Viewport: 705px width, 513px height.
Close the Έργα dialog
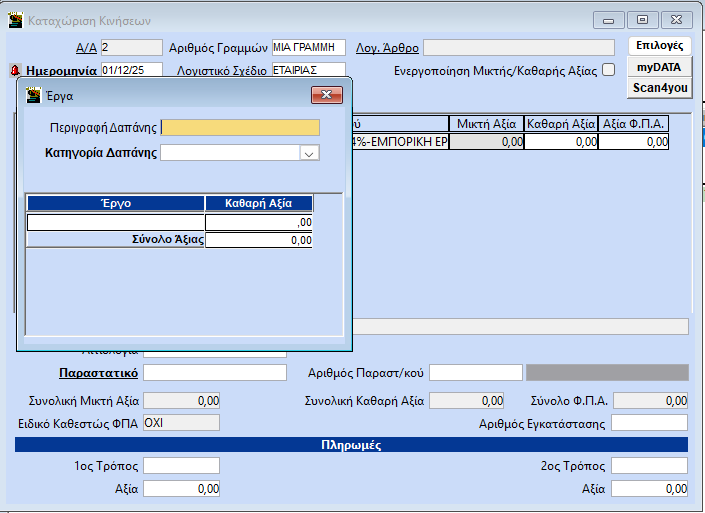click(326, 95)
